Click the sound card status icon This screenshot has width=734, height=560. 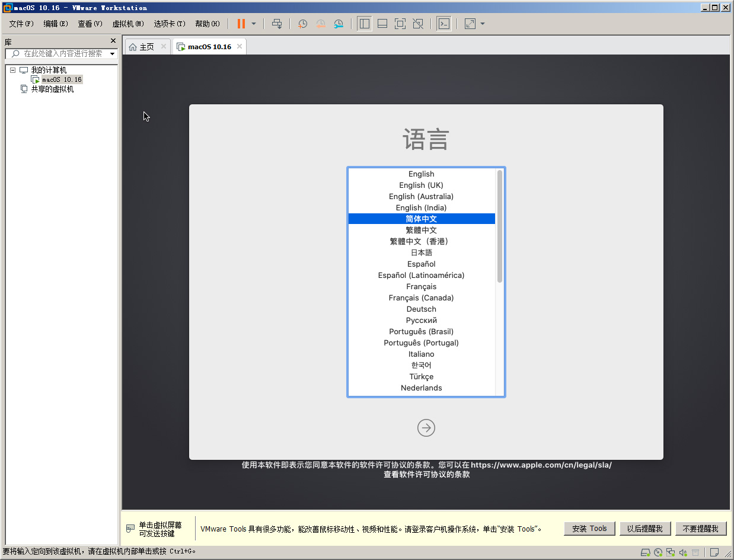682,552
